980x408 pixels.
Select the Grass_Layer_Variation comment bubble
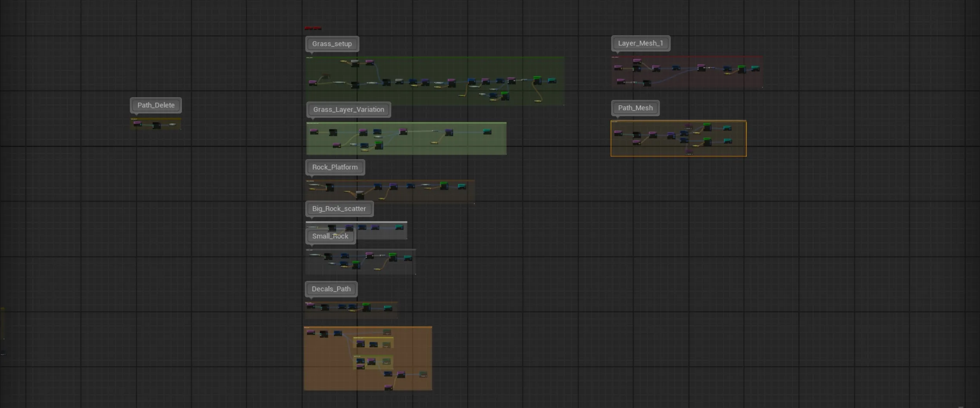pyautogui.click(x=349, y=110)
